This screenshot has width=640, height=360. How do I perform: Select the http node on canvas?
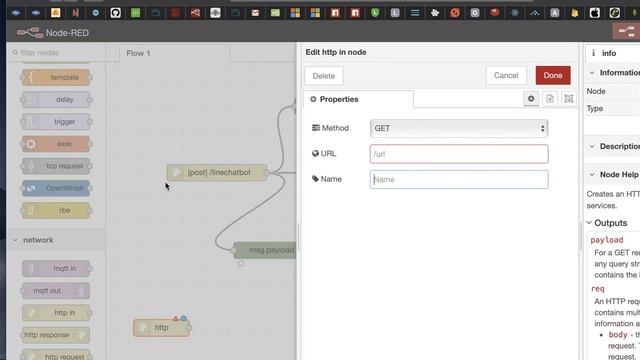click(x=161, y=328)
